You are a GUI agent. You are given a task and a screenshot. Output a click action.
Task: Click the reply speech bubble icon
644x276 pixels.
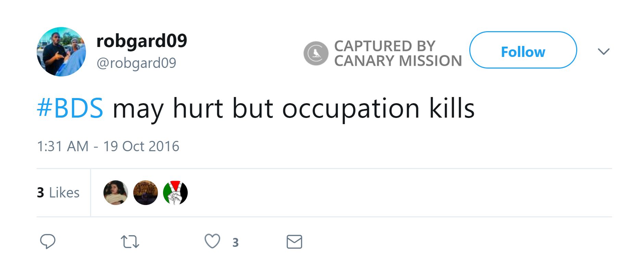pyautogui.click(x=48, y=241)
